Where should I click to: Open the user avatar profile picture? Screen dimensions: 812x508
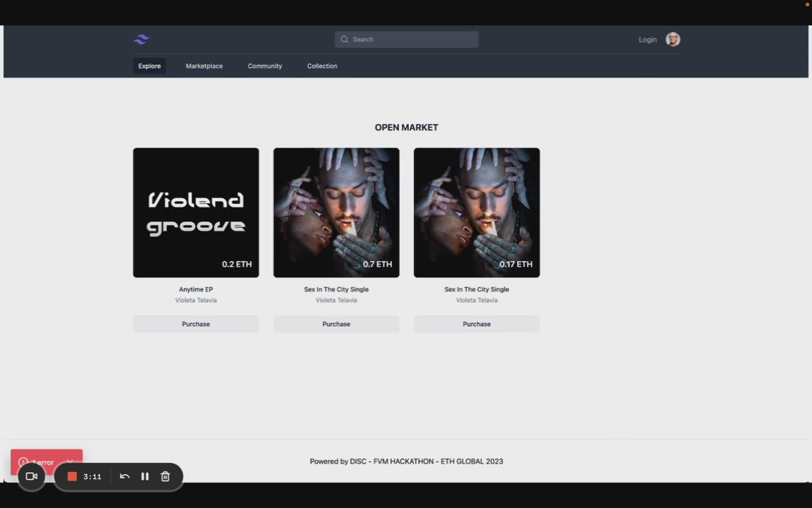(672, 40)
